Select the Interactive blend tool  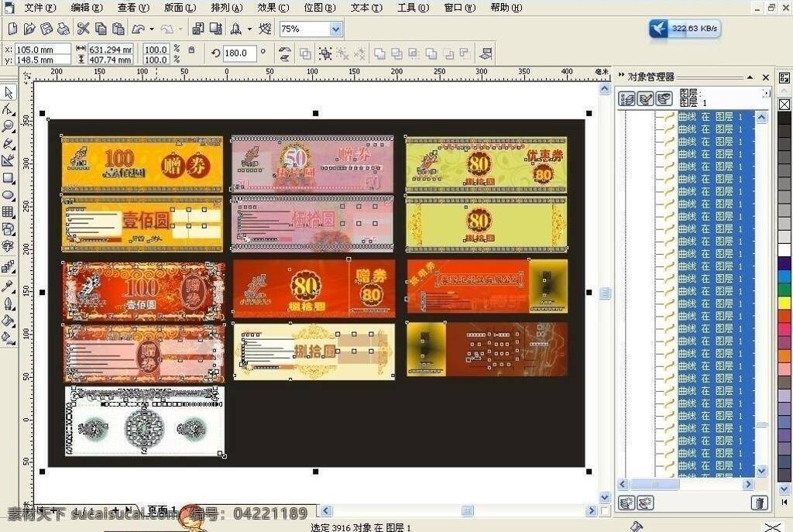tap(9, 266)
